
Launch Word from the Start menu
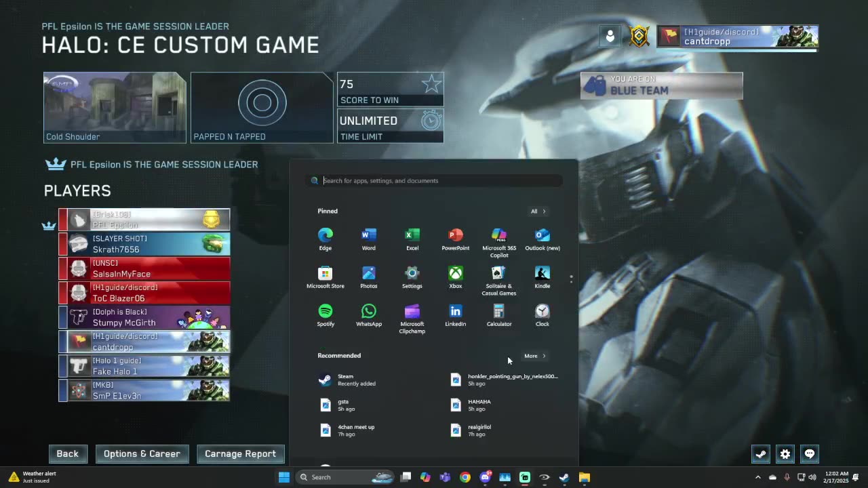(x=368, y=239)
